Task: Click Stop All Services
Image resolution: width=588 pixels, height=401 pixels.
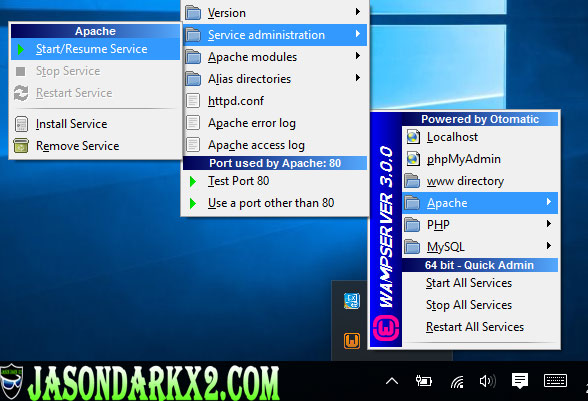Action: click(x=480, y=305)
